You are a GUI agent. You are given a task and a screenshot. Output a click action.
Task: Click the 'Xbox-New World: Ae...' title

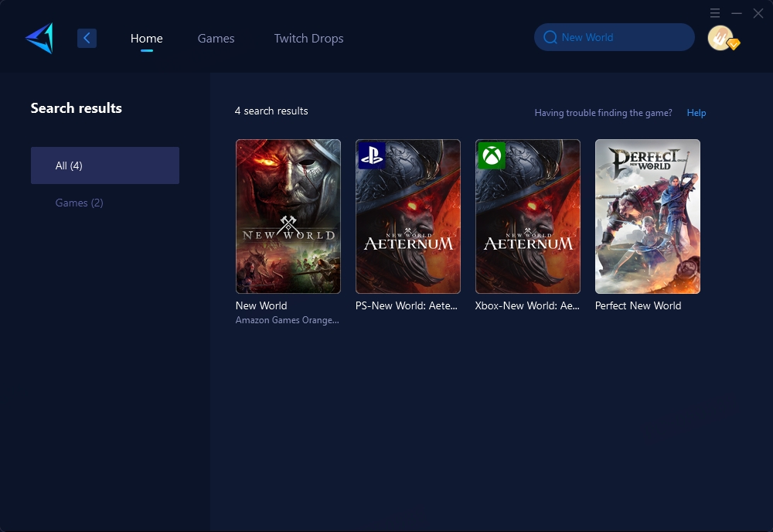coord(527,305)
